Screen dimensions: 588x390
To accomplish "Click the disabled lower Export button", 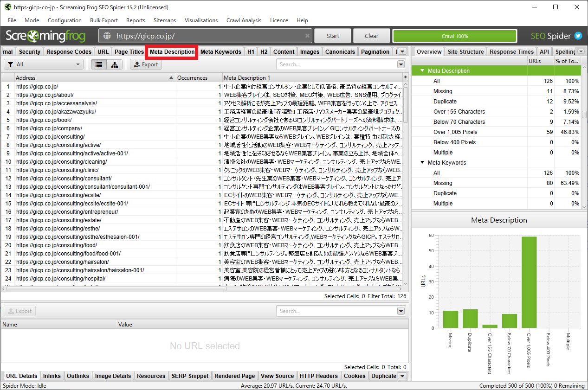I will tap(19, 311).
